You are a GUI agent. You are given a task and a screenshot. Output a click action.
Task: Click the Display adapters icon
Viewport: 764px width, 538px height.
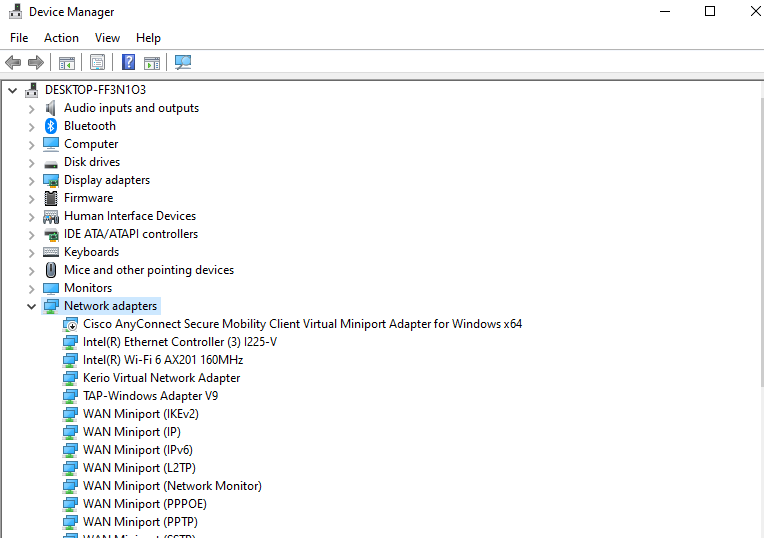pyautogui.click(x=51, y=180)
